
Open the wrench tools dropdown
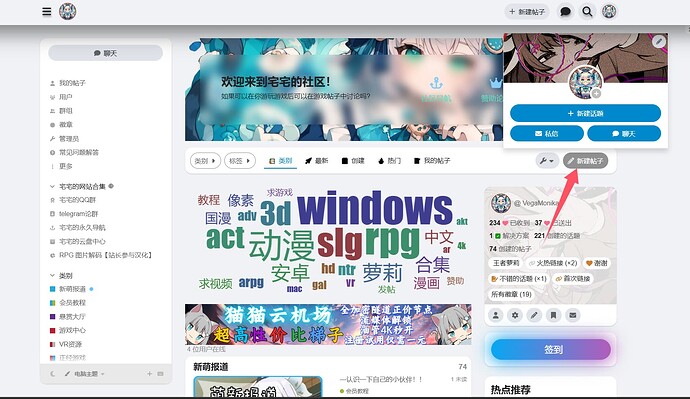tap(547, 161)
